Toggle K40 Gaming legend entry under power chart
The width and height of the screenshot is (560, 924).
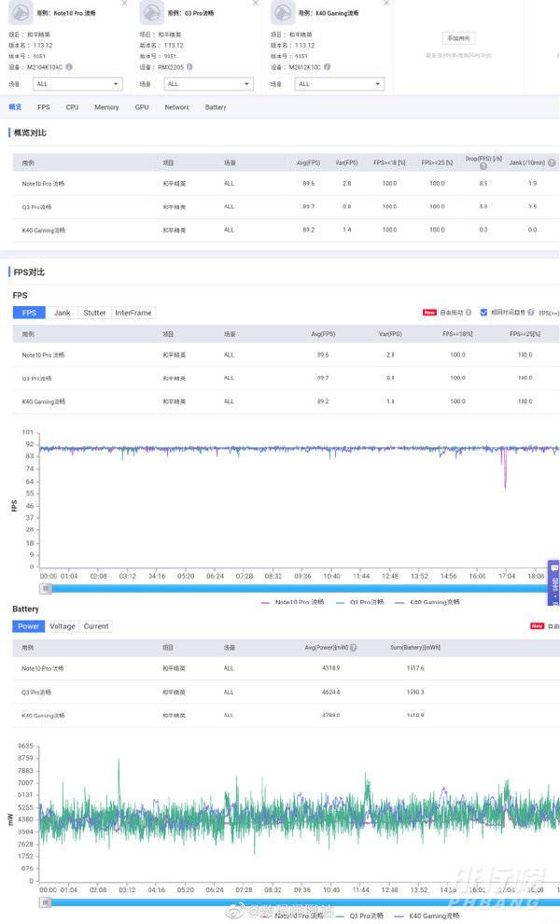427,916
